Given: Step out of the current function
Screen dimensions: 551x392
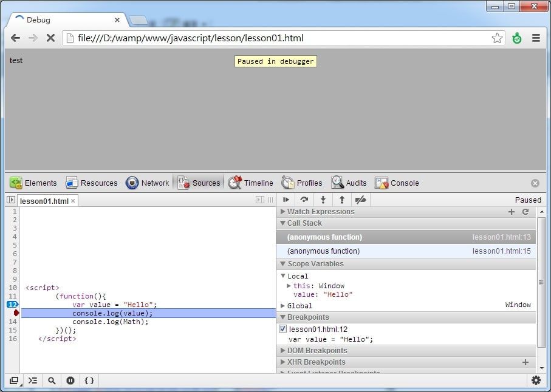Looking at the screenshot, I should 341,200.
